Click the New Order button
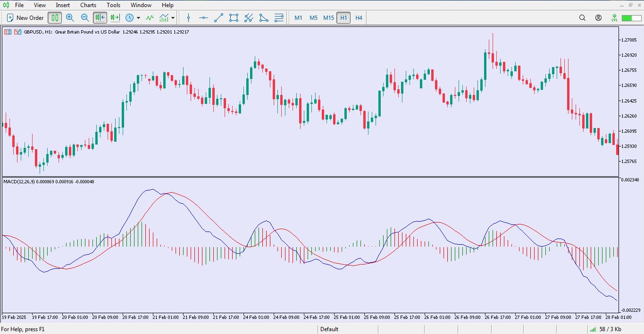 tap(25, 18)
